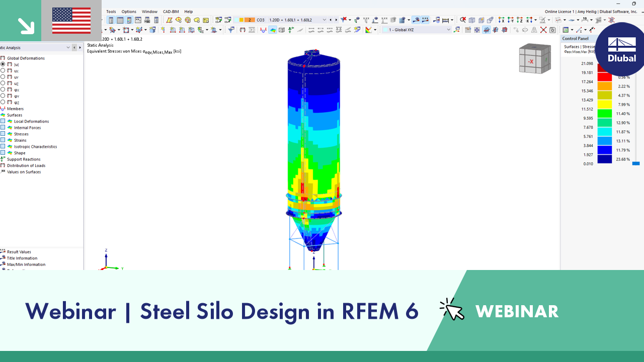Click the mirror objects toolbar icon
Image resolution: width=644 pixels, height=362 pixels.
(535, 29)
